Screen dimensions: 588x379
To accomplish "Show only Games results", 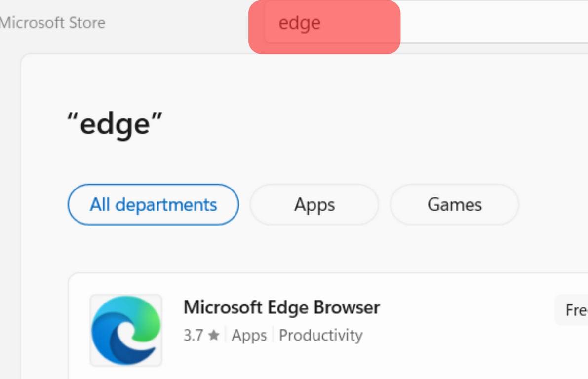I will pos(455,205).
